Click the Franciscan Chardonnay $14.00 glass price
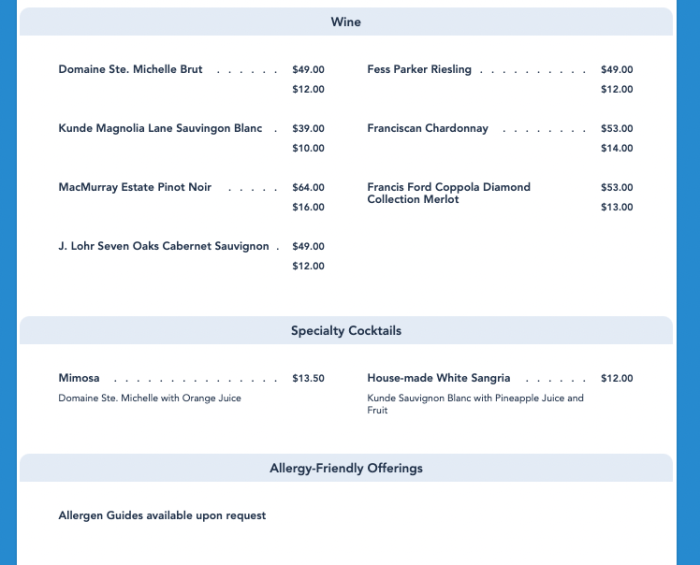Screen dimensions: 700x565 point(617,149)
